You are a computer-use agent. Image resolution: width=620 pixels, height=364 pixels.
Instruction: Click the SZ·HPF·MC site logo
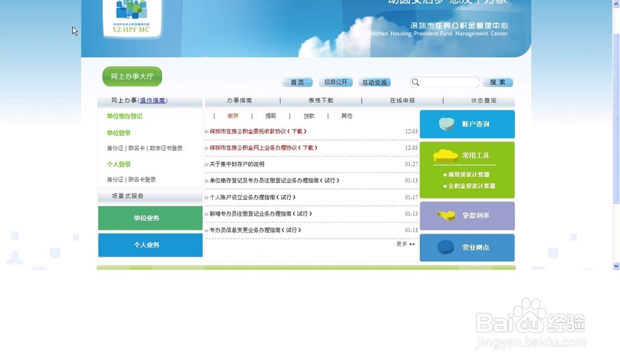(x=131, y=19)
